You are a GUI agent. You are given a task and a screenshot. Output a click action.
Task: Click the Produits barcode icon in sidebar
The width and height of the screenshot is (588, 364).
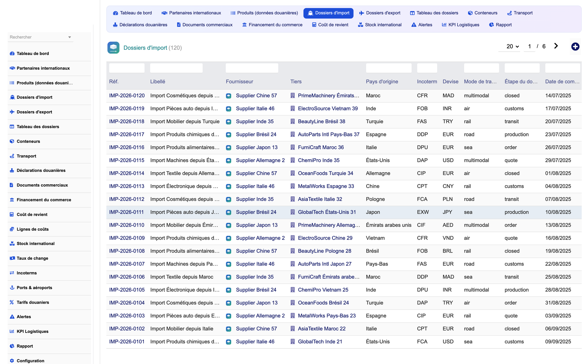[12, 83]
